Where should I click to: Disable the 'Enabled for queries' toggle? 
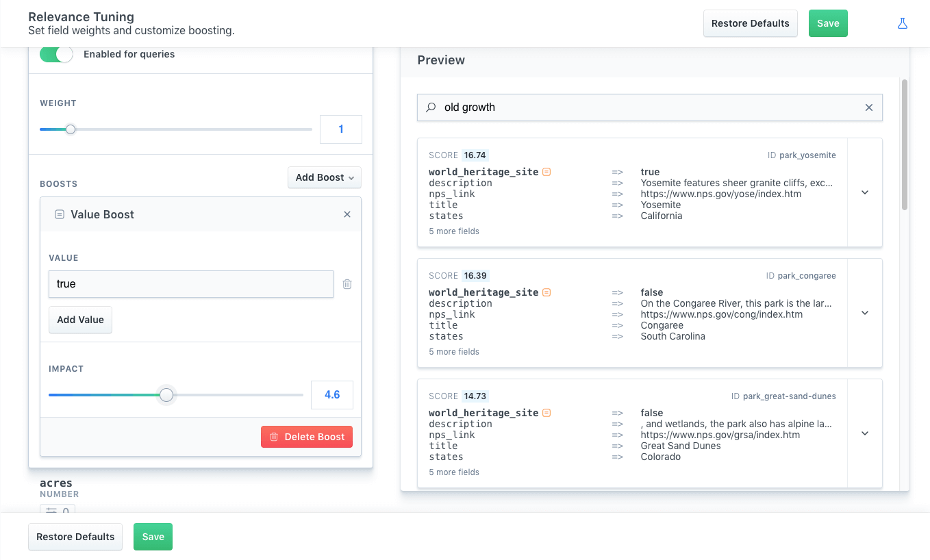[x=56, y=54]
